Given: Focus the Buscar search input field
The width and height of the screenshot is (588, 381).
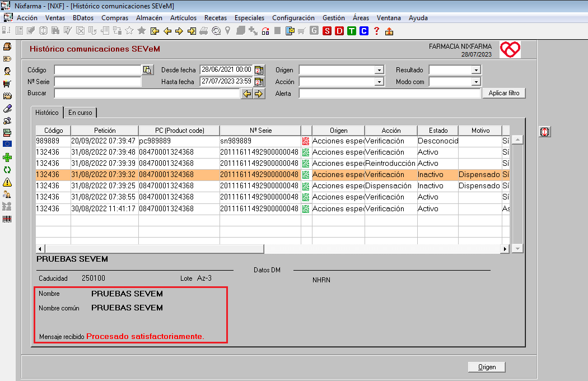Looking at the screenshot, I should tap(147, 94).
